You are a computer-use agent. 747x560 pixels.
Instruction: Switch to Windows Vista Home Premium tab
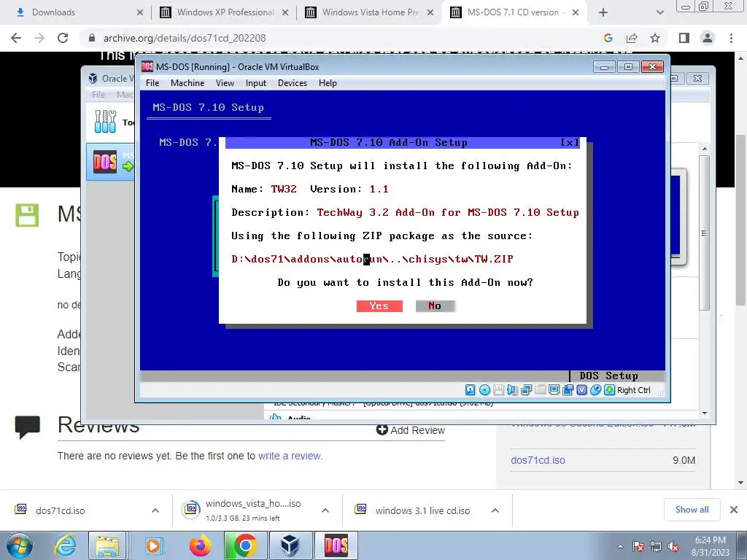[370, 12]
